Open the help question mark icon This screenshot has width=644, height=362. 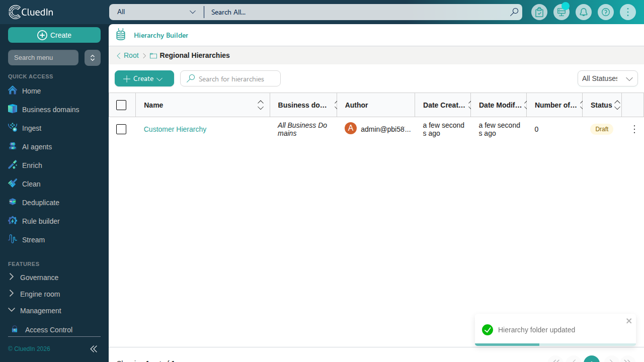(x=606, y=12)
